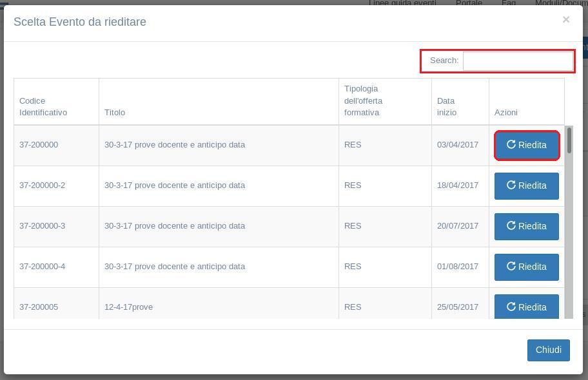The image size is (588, 380).
Task: Open the Portale menu item
Action: tap(469, 3)
